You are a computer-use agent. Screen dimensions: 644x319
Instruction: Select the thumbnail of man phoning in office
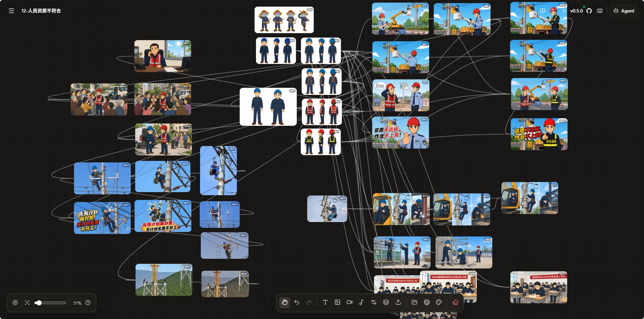163,56
